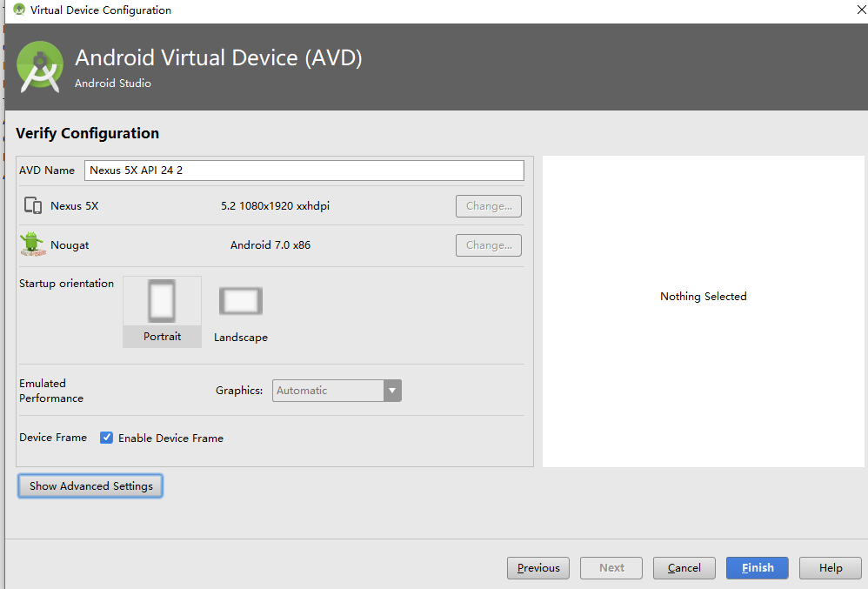Toggle the Enable Device Frame checkbox

[106, 438]
